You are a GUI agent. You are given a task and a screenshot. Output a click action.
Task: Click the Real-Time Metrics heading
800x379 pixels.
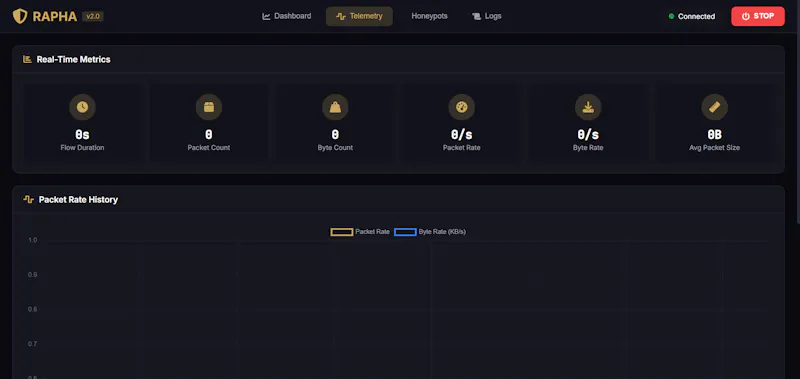tap(73, 59)
